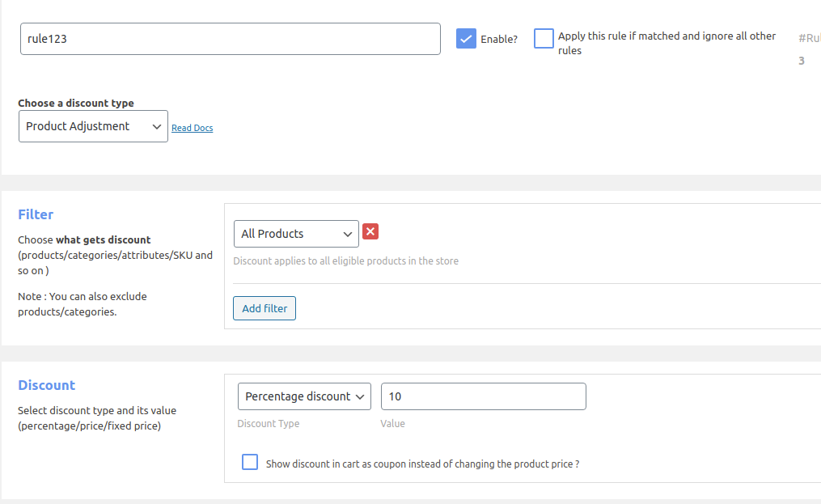
Task: Open the Read Docs link
Action: [193, 128]
